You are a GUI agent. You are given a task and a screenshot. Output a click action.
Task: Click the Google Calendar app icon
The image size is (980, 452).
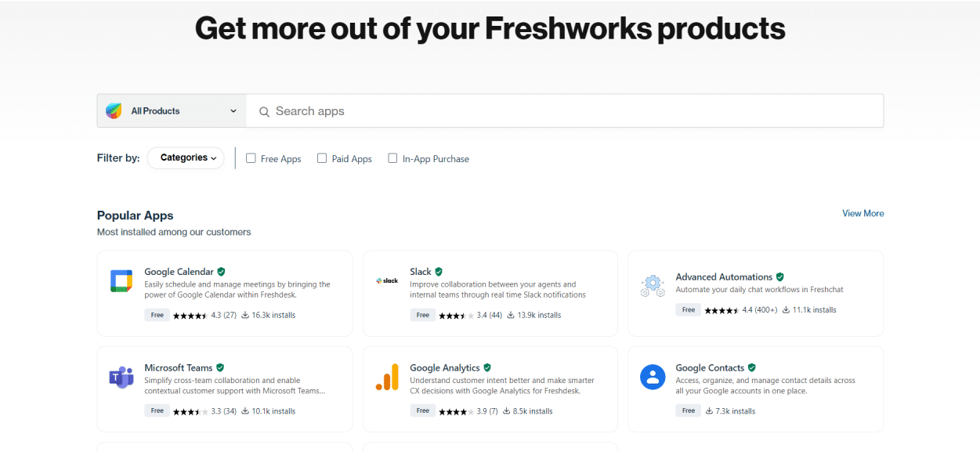(121, 280)
